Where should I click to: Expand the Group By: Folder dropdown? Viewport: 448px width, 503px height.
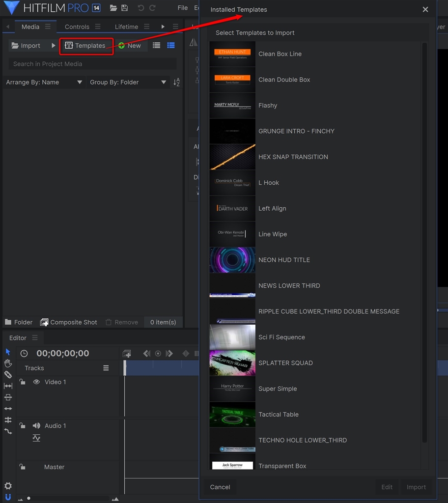128,83
